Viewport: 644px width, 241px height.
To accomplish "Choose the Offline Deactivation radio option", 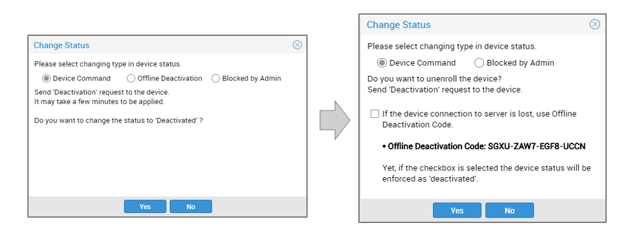I will point(164,79).
